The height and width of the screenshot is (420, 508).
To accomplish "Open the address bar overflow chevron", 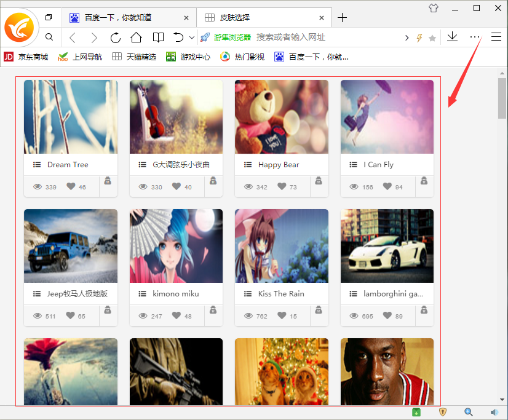I will pyautogui.click(x=407, y=38).
